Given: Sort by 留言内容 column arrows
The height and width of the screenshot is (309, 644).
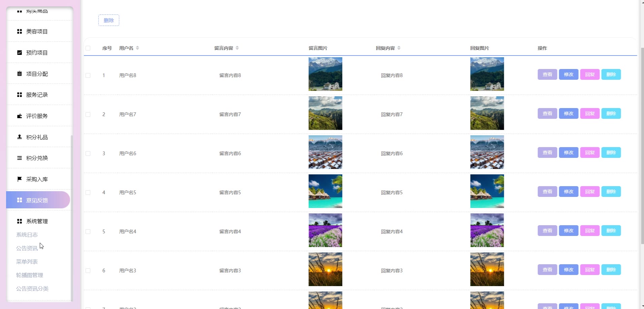Looking at the screenshot, I should pos(237,48).
